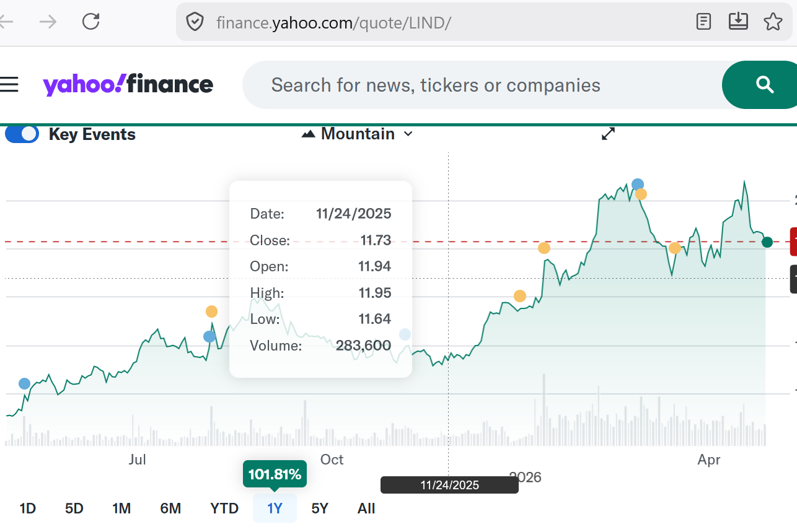The image size is (797, 532).
Task: Go to Yahoo Finance home logo
Action: (128, 85)
